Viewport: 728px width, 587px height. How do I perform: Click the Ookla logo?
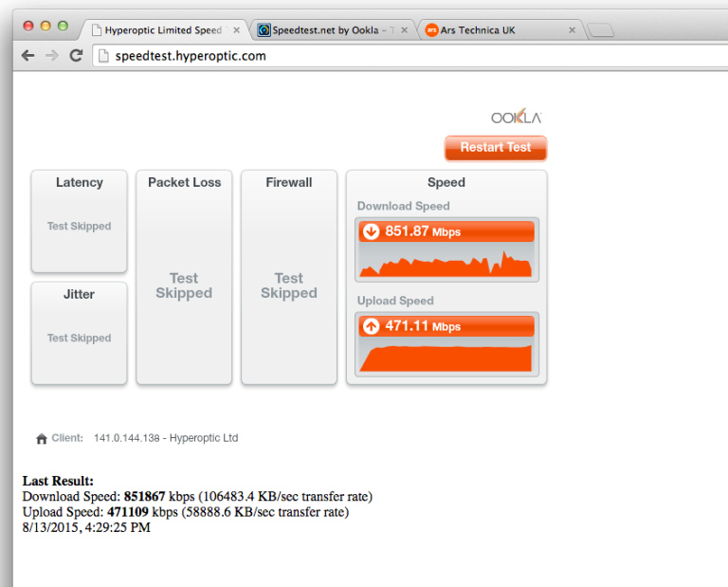[x=516, y=118]
